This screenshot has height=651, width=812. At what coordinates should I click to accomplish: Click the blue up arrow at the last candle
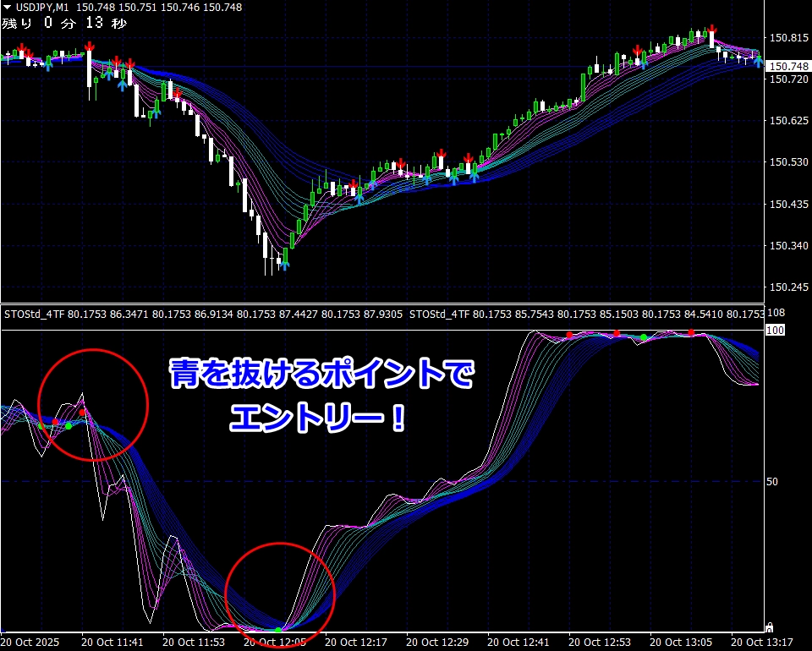point(759,63)
